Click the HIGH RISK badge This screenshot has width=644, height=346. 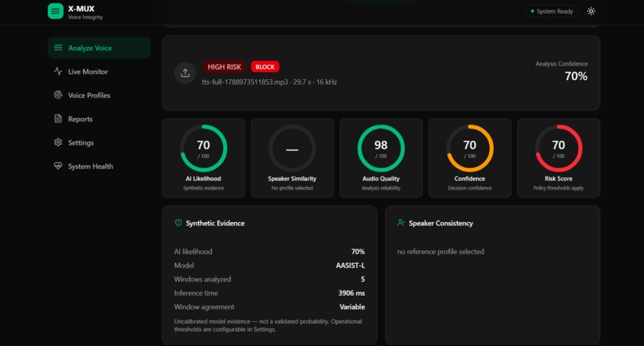click(x=225, y=66)
